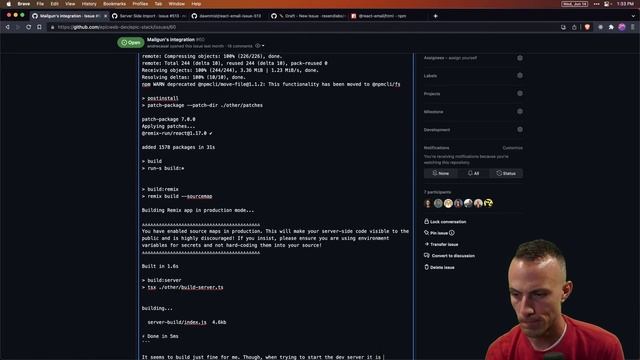Switch to the Draft New Issue tab

click(x=308, y=16)
